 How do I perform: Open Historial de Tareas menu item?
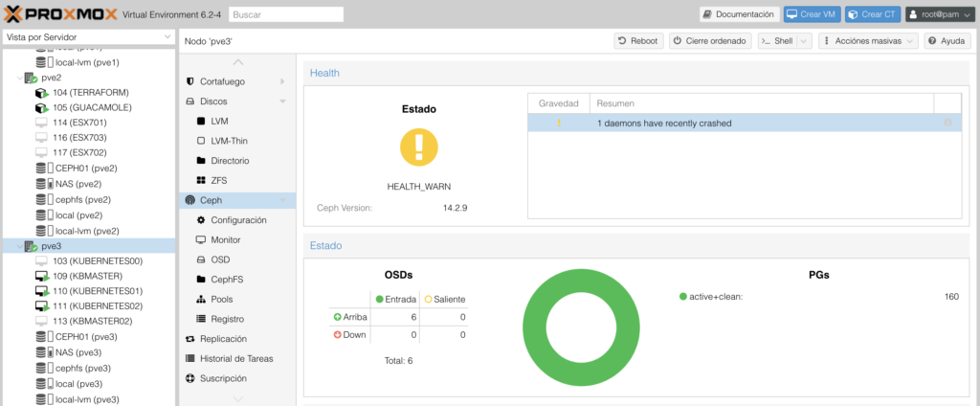pos(237,358)
